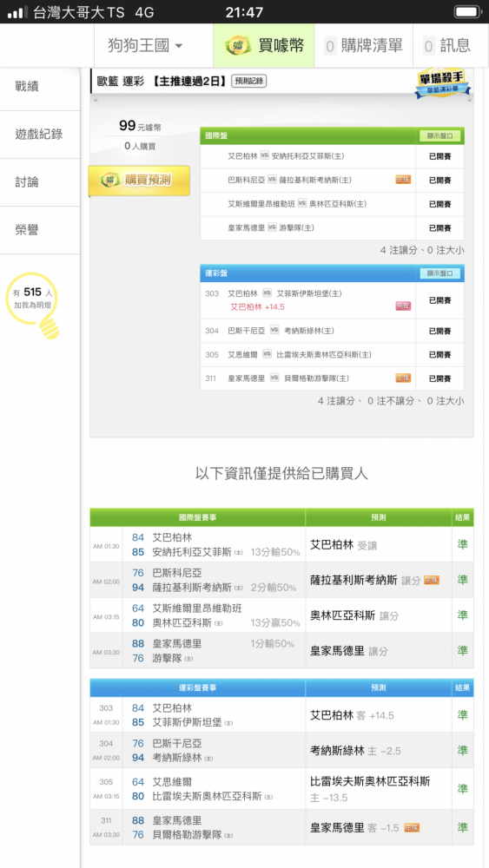Click 1分輸50% note
The image size is (489, 868).
click(272, 644)
